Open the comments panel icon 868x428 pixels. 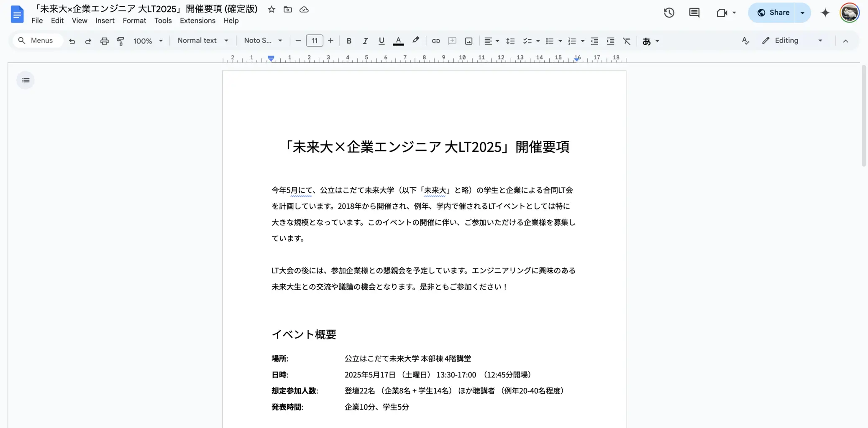coord(694,13)
